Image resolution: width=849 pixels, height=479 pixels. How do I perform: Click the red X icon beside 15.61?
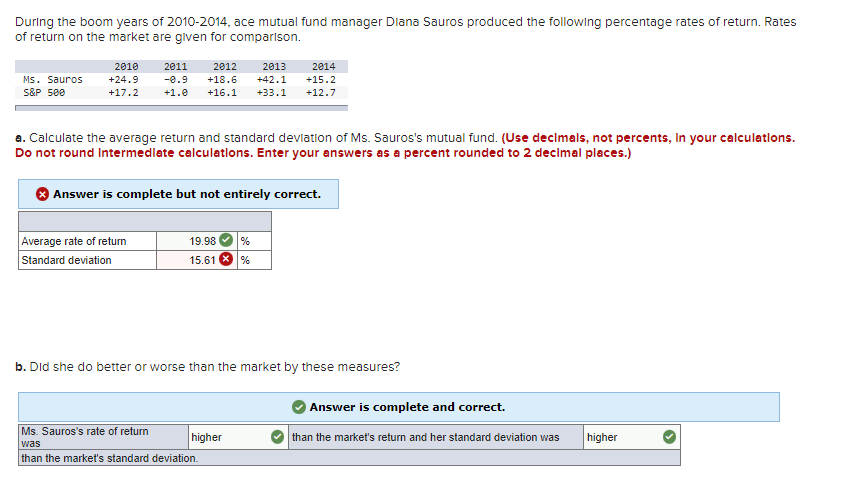[226, 259]
